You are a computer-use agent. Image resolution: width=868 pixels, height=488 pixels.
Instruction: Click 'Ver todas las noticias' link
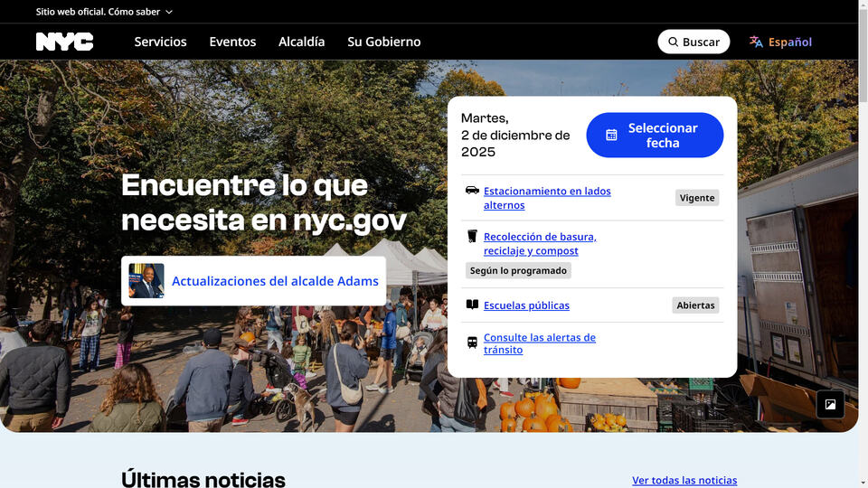(x=684, y=480)
